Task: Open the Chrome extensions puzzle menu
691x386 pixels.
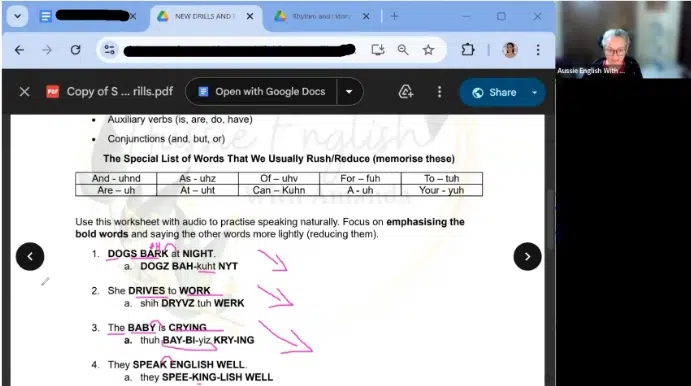Action: click(468, 50)
